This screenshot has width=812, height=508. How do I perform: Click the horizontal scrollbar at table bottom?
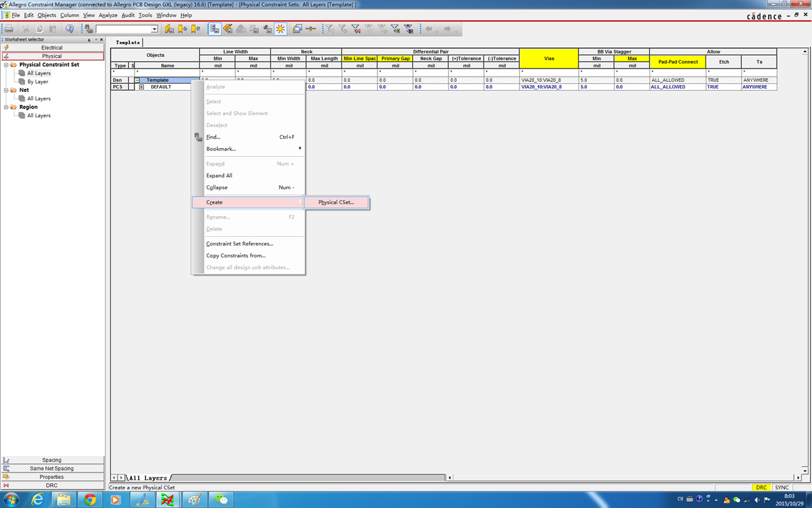624,478
